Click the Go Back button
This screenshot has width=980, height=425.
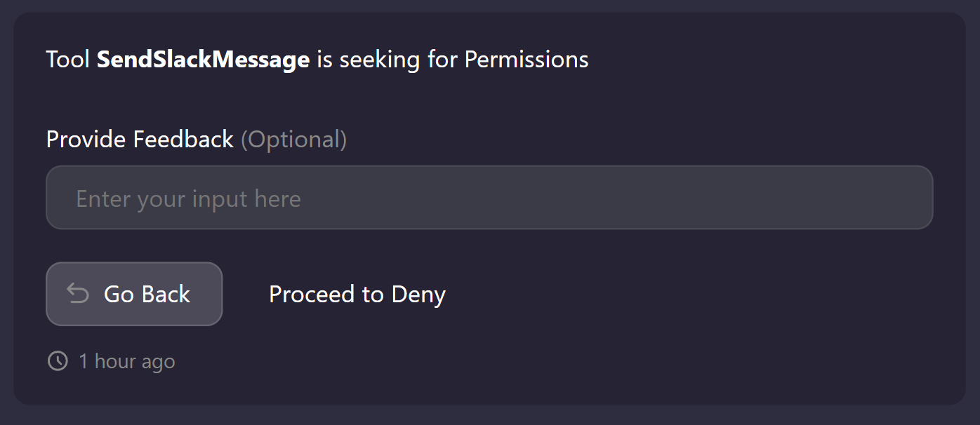click(x=134, y=294)
